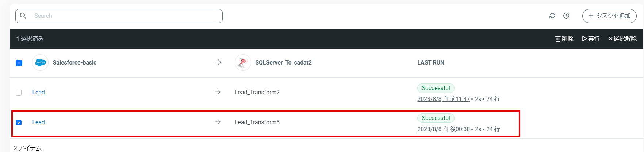Open the Lead link for Lead_Transform5
Image resolution: width=644 pixels, height=152 pixels.
click(x=38, y=122)
